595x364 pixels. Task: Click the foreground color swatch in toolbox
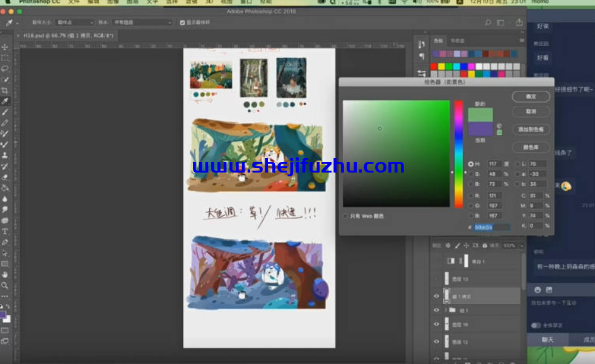3,315
